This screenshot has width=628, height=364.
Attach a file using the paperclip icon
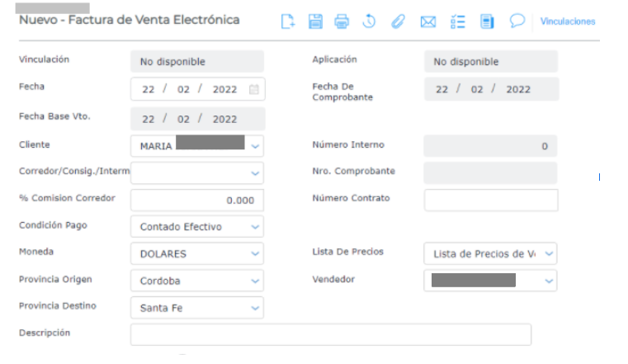398,22
